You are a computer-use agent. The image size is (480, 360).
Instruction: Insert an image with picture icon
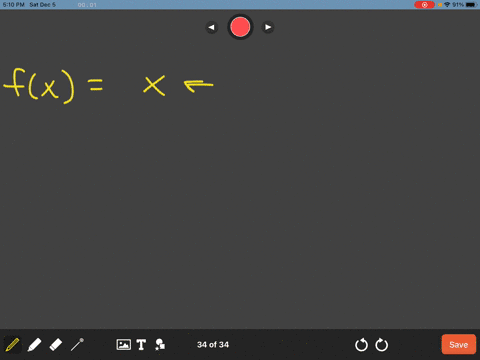tap(124, 345)
